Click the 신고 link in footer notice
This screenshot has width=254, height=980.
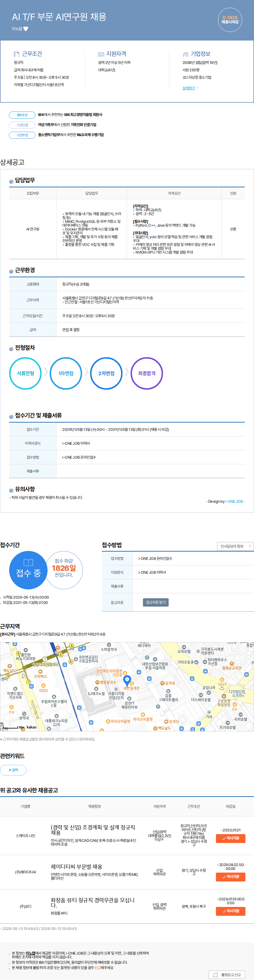click(x=97, y=968)
